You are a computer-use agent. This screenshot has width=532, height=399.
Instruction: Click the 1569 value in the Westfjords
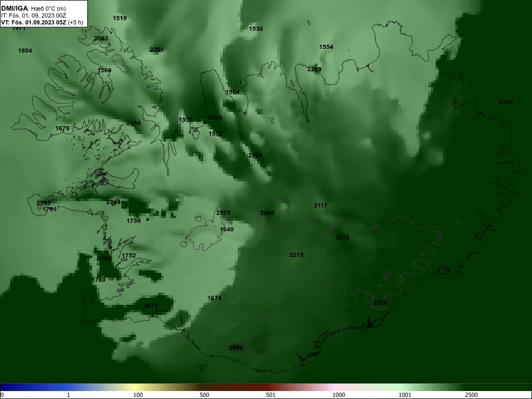tap(104, 70)
